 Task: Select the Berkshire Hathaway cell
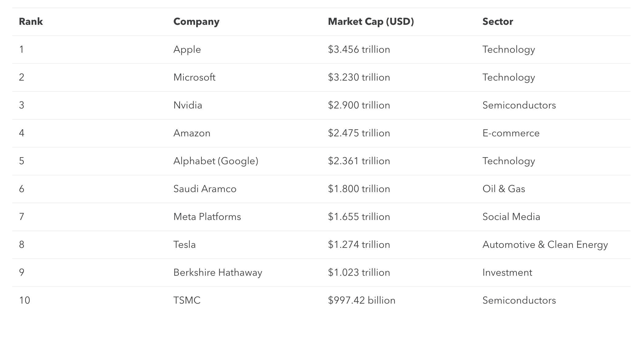(218, 272)
